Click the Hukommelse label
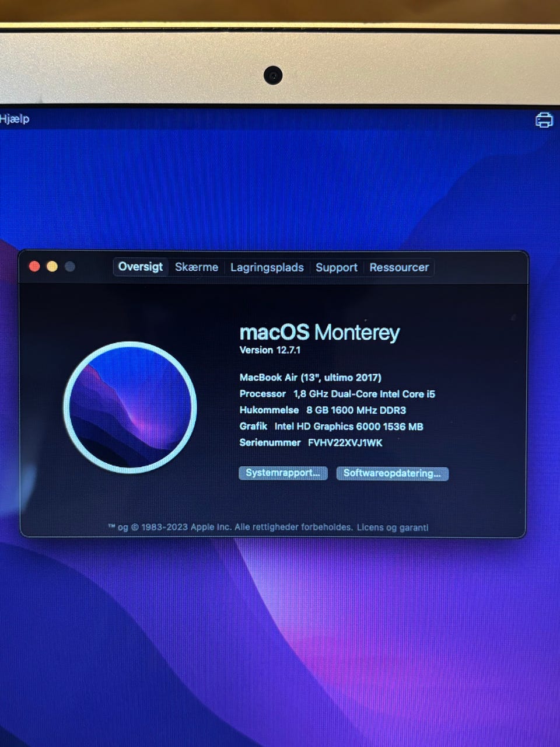 tap(269, 410)
